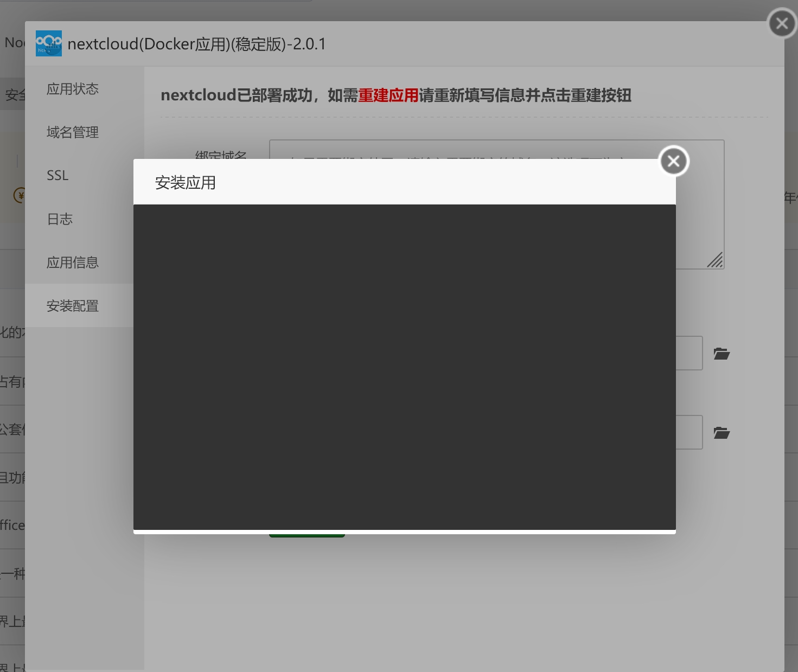Click the lower folder browse icon
This screenshot has height=672, width=798.
(x=722, y=433)
